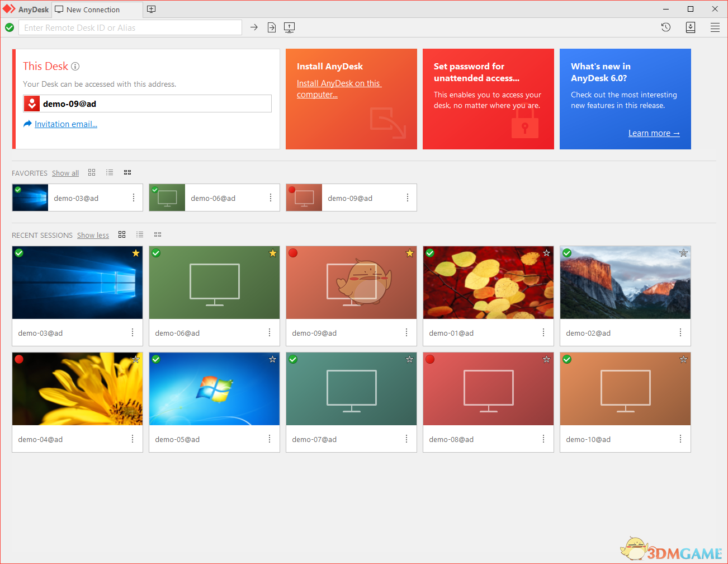Open the options menu on demo-09@ad favorite
The image size is (728, 564).
point(406,198)
